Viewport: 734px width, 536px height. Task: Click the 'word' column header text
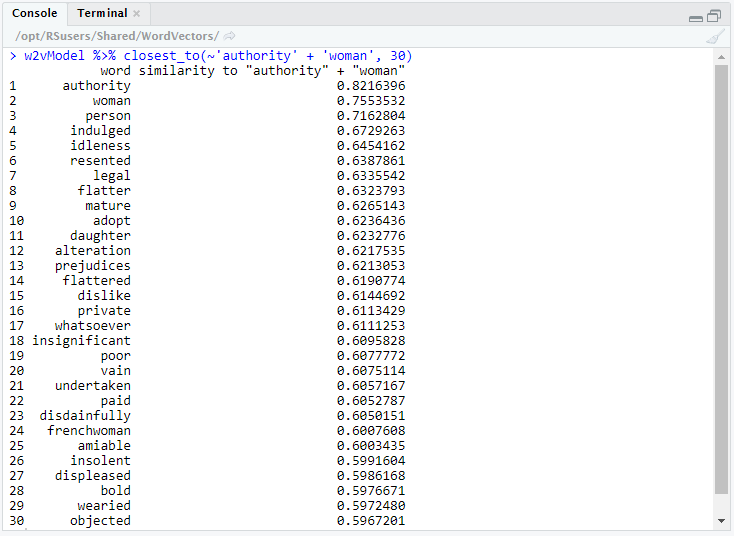115,71
